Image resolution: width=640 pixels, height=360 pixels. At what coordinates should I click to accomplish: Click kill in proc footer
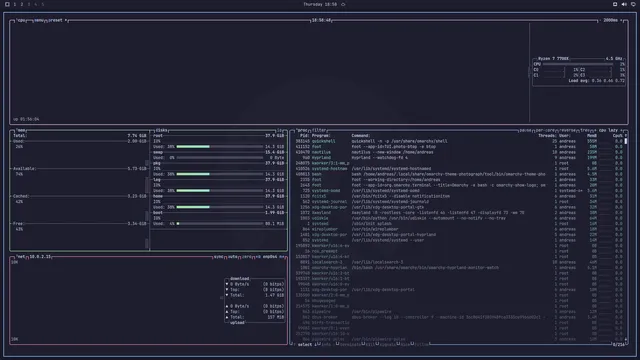[x=370, y=344]
